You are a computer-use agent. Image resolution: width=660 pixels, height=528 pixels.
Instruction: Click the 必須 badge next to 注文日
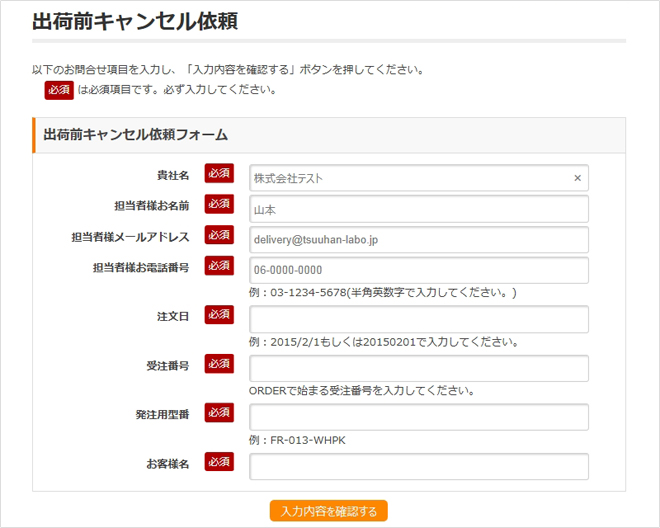pyautogui.click(x=219, y=315)
